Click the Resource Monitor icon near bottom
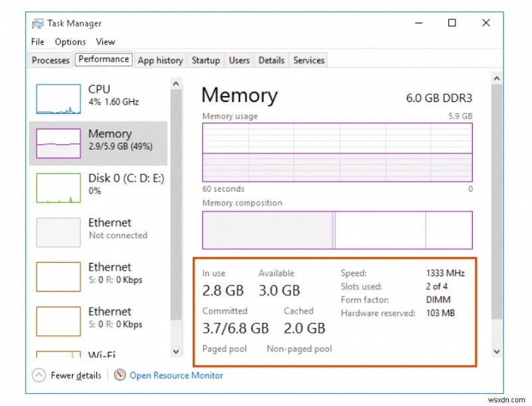The width and height of the screenshot is (532, 406). (x=120, y=375)
